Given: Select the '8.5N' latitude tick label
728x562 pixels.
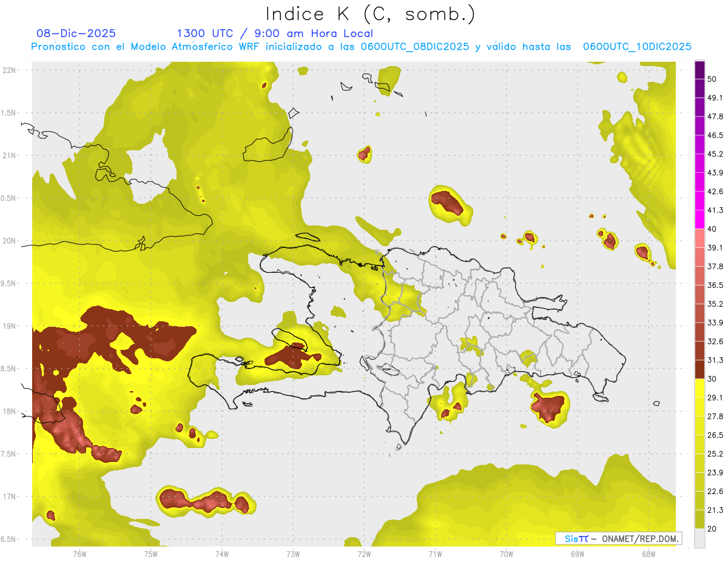Looking at the screenshot, I should click(x=8, y=369).
